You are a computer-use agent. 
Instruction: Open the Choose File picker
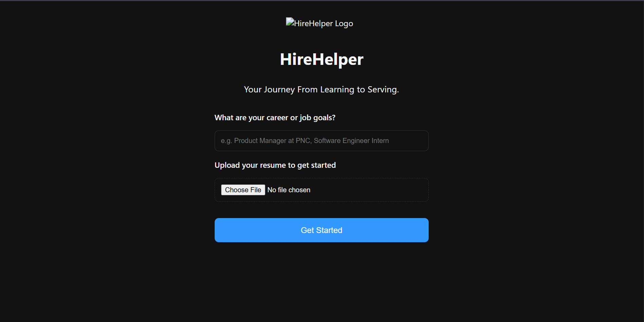point(243,190)
